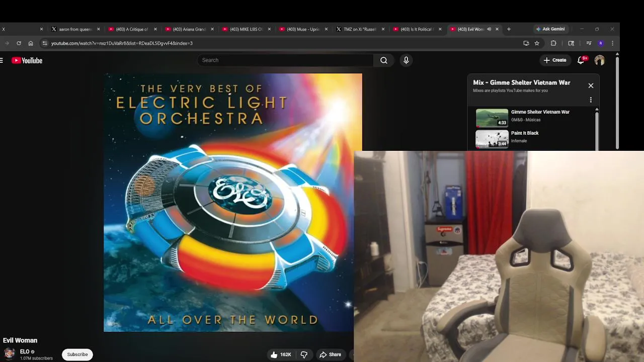Image resolution: width=644 pixels, height=362 pixels.
Task: Play Paint It Black thumbnail
Action: click(492, 139)
